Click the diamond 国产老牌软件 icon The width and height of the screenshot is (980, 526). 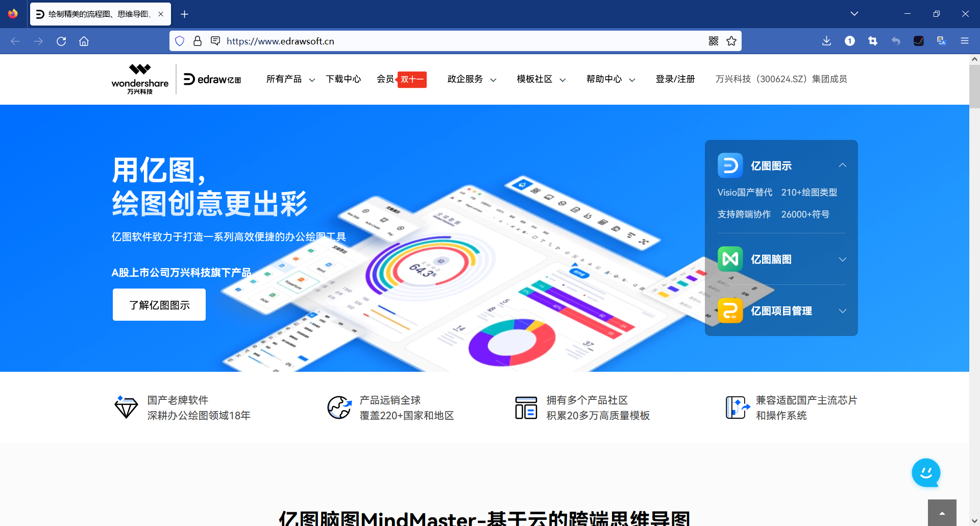pos(126,407)
